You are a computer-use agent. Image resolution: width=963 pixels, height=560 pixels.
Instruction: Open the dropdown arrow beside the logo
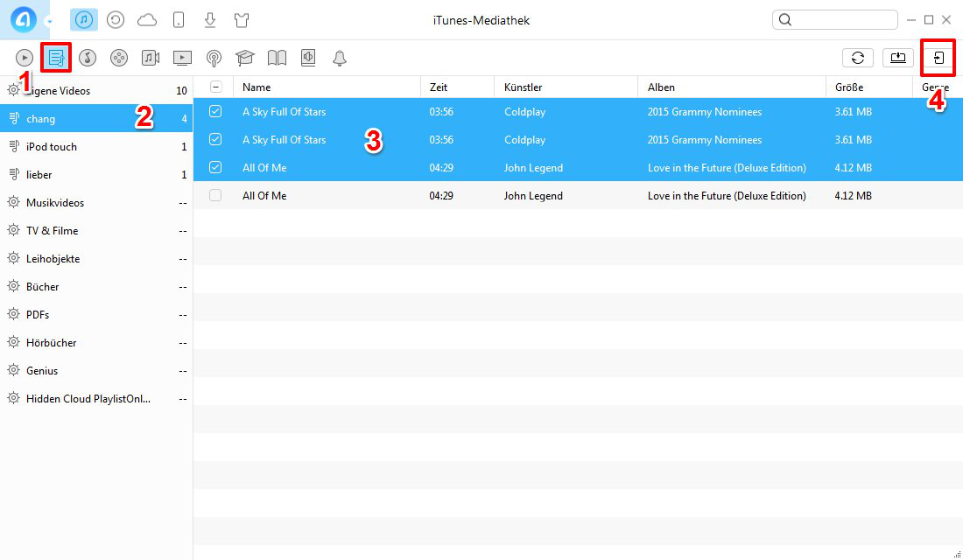tap(49, 22)
